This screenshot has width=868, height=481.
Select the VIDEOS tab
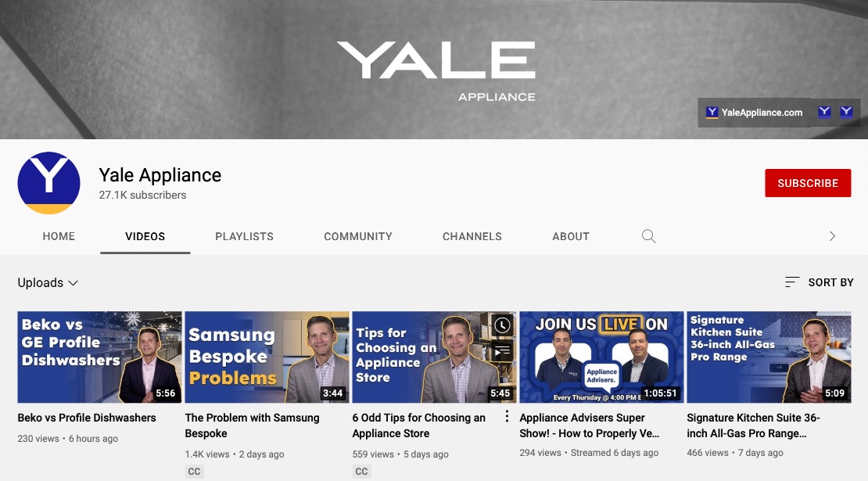click(145, 236)
